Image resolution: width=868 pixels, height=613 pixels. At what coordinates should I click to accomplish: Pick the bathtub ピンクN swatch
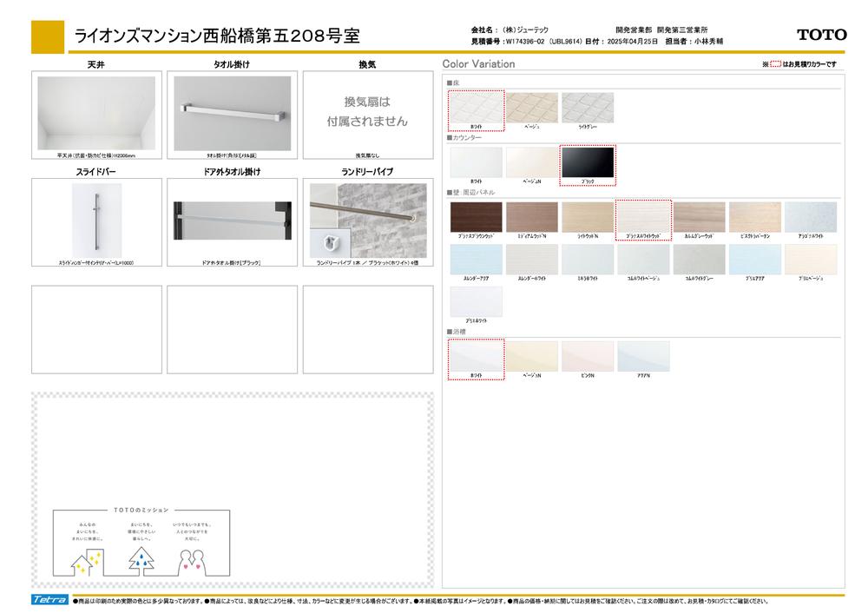[588, 356]
